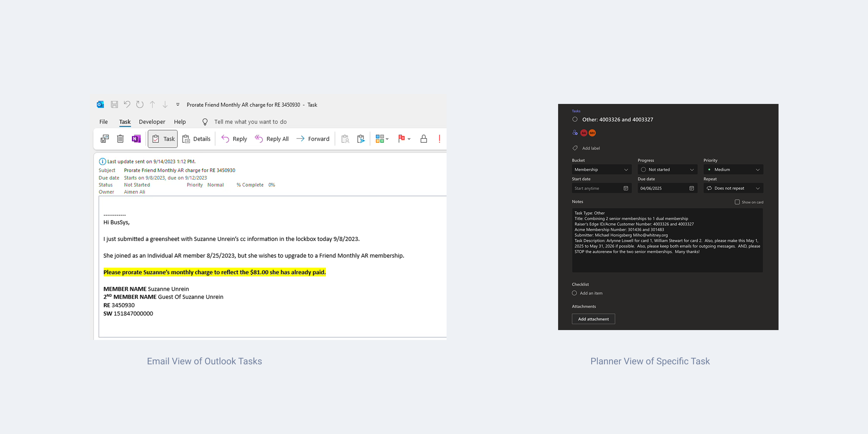Open the Priority Medium dropdown
This screenshot has height=434, width=868.
[x=733, y=169]
